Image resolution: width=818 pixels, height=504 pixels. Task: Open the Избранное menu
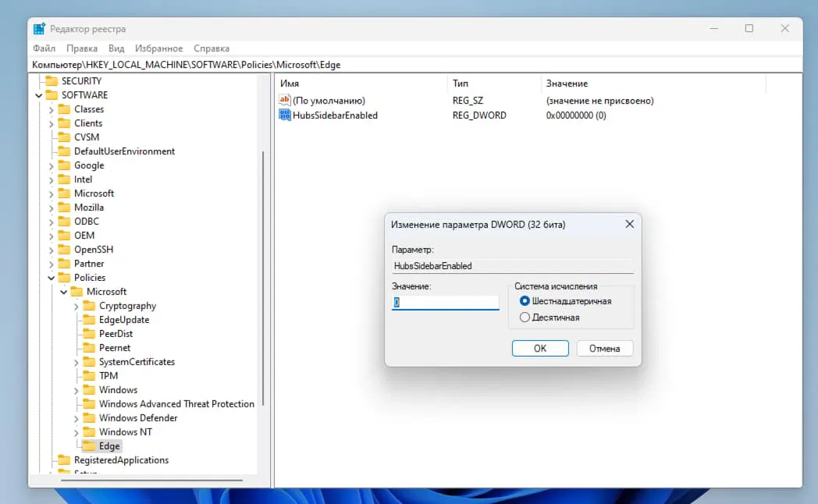[x=158, y=48]
